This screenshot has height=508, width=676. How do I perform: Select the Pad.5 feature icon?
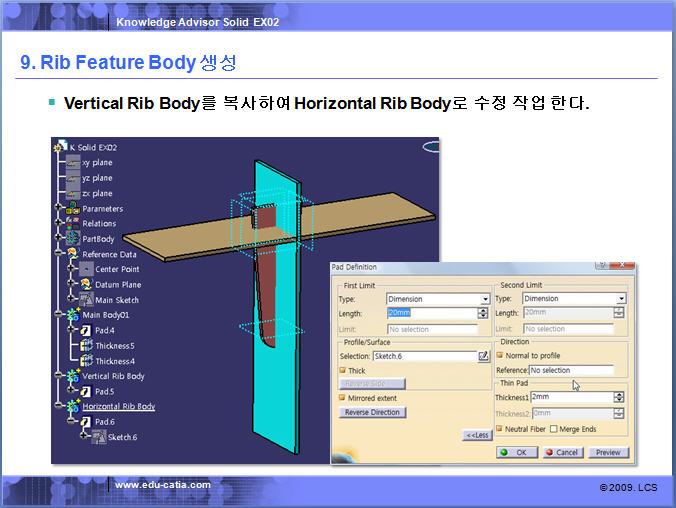(87, 391)
